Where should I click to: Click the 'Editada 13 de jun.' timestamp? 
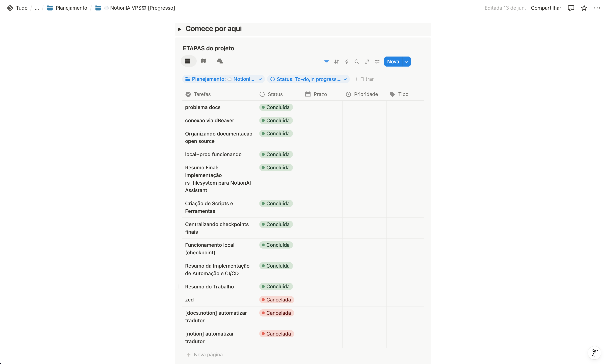coord(505,8)
